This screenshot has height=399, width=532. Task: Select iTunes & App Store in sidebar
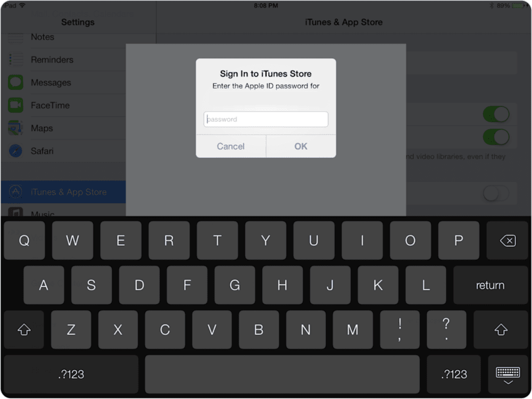coord(63,192)
